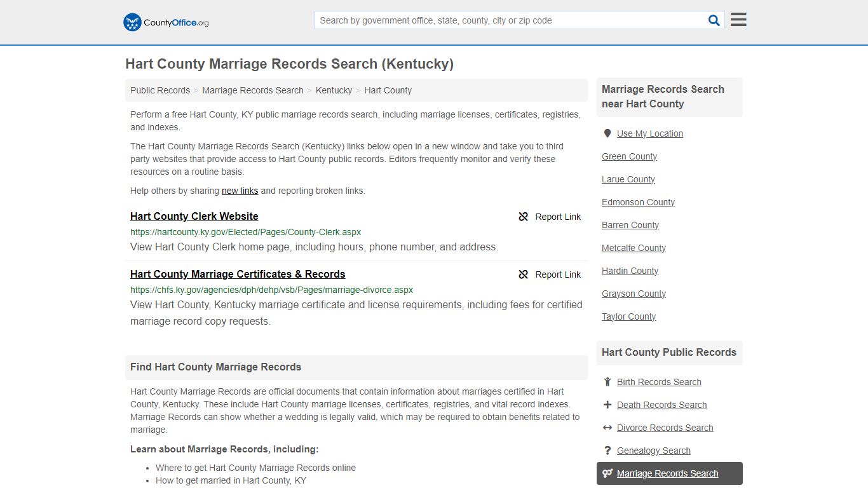Viewport: 868px width, 488px height.
Task: Select highlighted Marriage Records Search item
Action: tap(670, 473)
